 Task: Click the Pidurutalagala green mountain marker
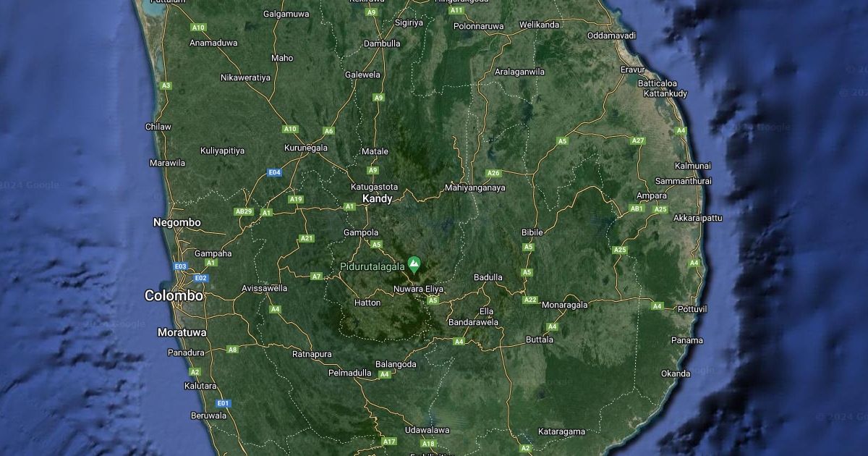pyautogui.click(x=414, y=264)
